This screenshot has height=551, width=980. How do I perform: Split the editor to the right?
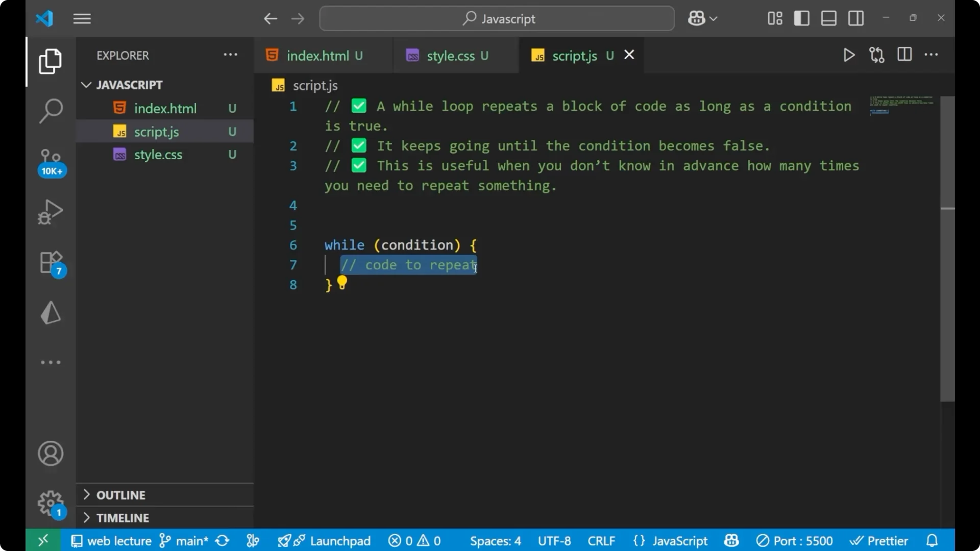click(904, 55)
